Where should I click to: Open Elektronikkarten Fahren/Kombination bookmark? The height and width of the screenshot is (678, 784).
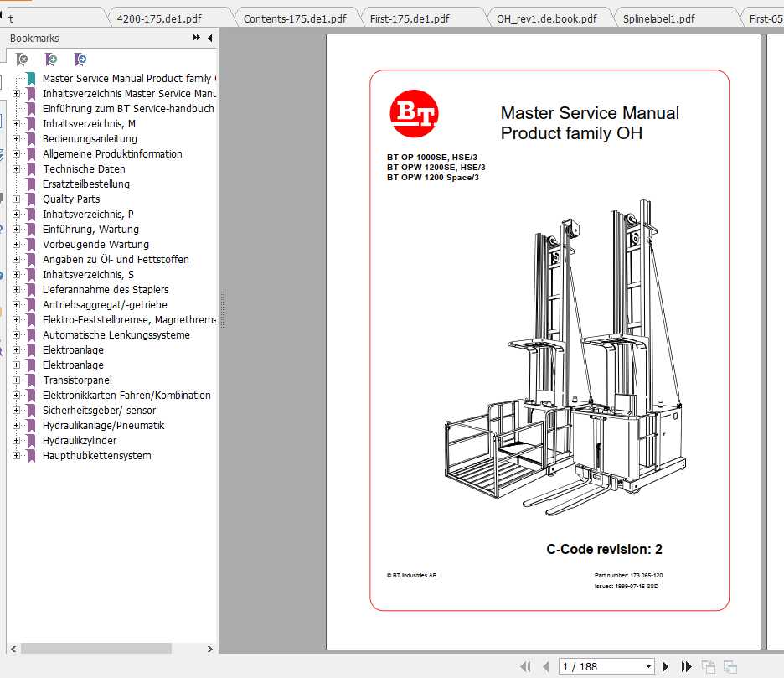tap(126, 396)
